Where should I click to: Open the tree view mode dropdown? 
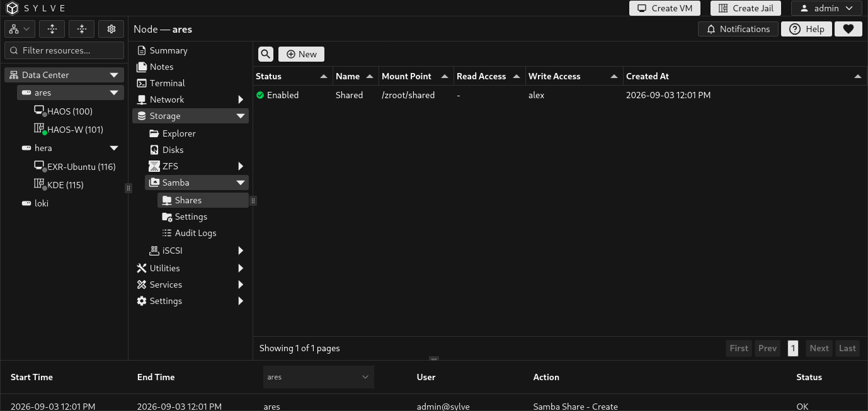(20, 29)
